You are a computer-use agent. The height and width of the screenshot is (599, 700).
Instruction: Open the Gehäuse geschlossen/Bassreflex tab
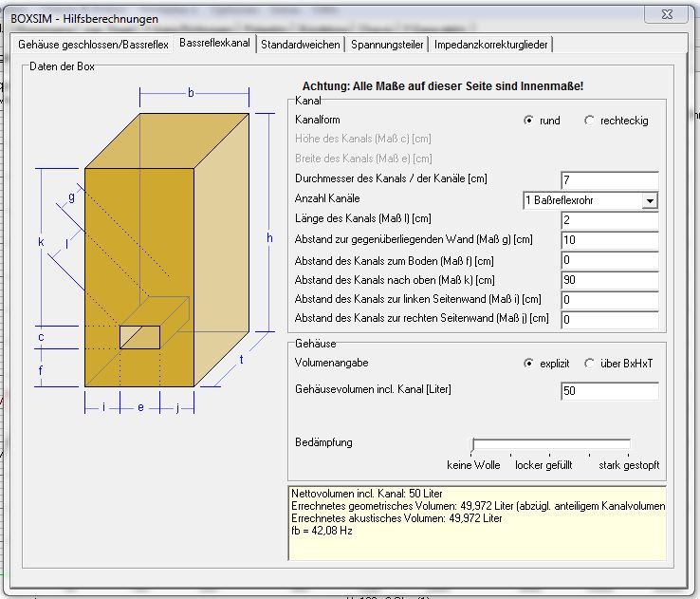(93, 45)
